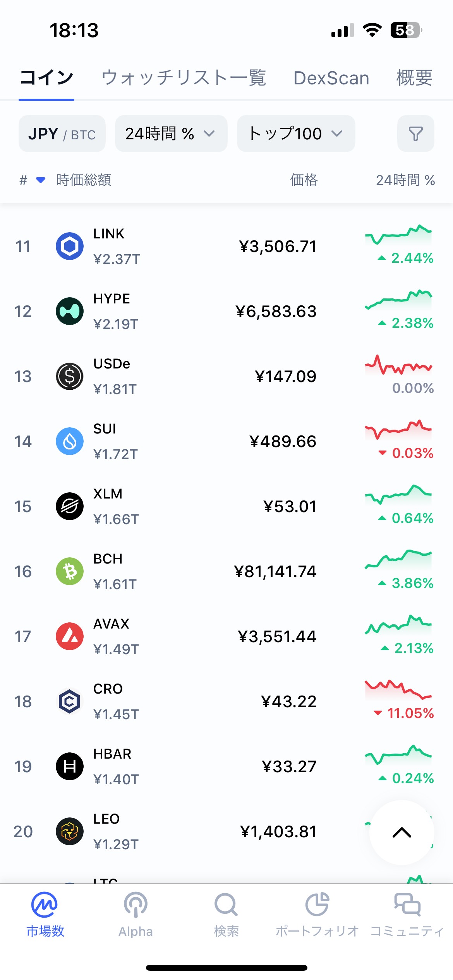Tap the HYPE price sparkline chart
Image resolution: width=453 pixels, height=980 pixels.
(x=398, y=299)
